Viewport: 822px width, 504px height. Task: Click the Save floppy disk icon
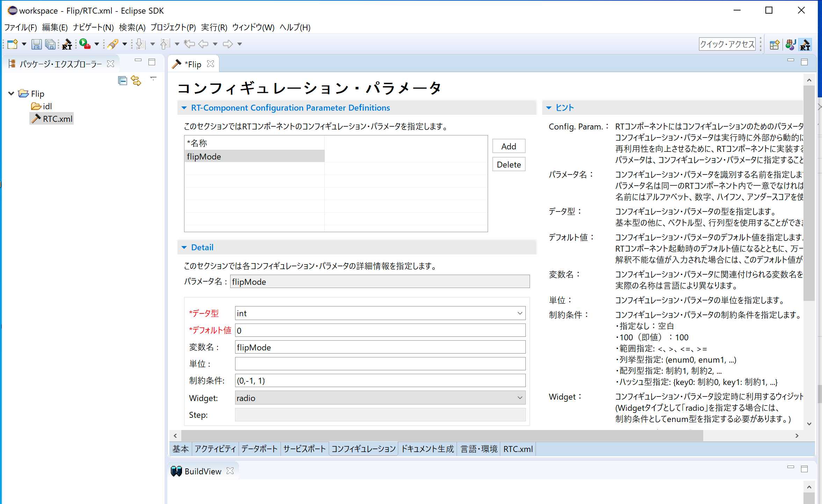pos(36,44)
